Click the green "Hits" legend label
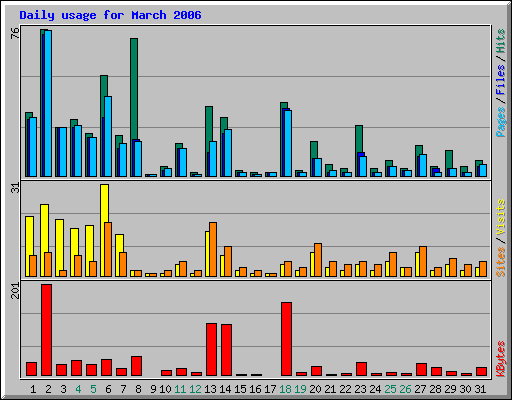Screen dimensions: 512x400 pyautogui.click(x=501, y=41)
